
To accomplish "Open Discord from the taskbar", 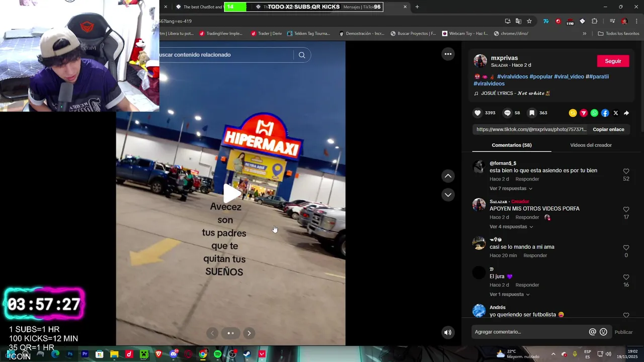I will 174,354.
